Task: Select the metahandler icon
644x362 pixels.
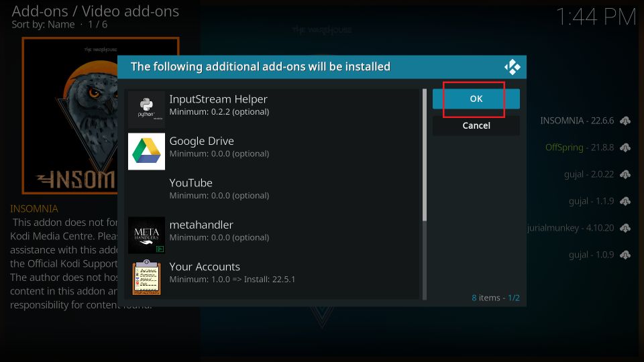Action: 146,235
